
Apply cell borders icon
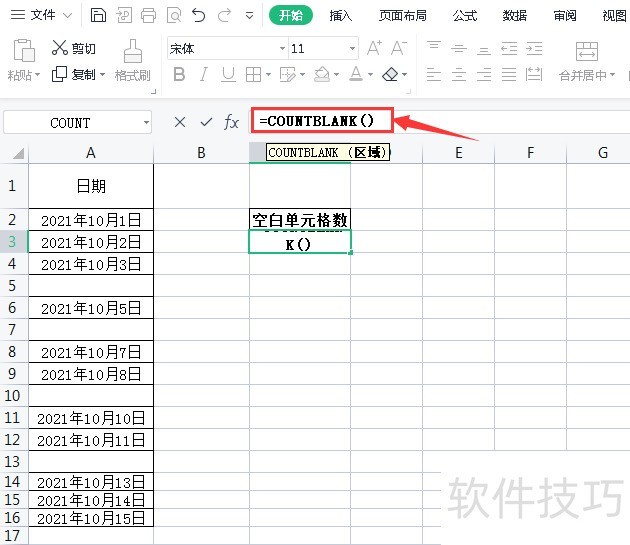click(x=253, y=74)
